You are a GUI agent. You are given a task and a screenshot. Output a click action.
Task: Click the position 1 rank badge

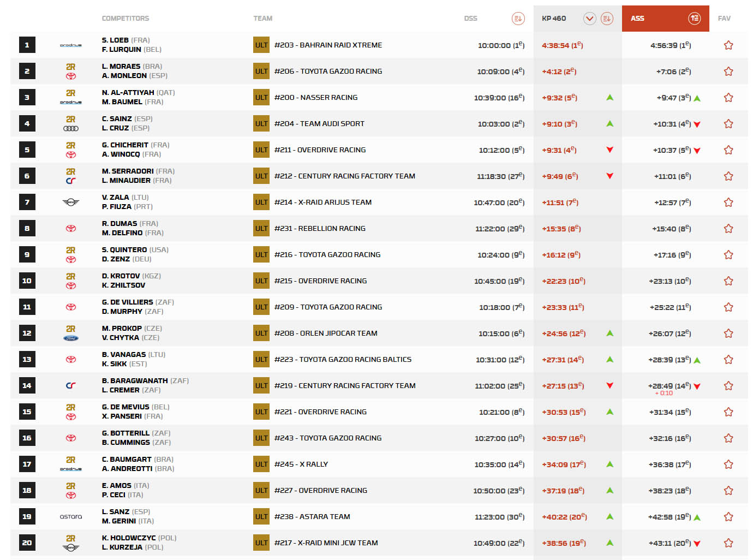[x=27, y=45]
